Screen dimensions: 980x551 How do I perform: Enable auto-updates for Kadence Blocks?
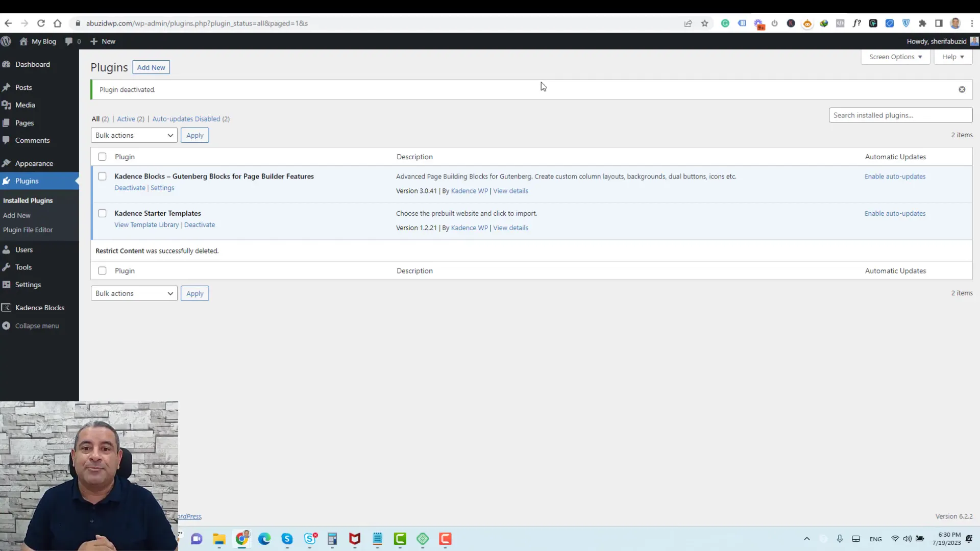(895, 177)
